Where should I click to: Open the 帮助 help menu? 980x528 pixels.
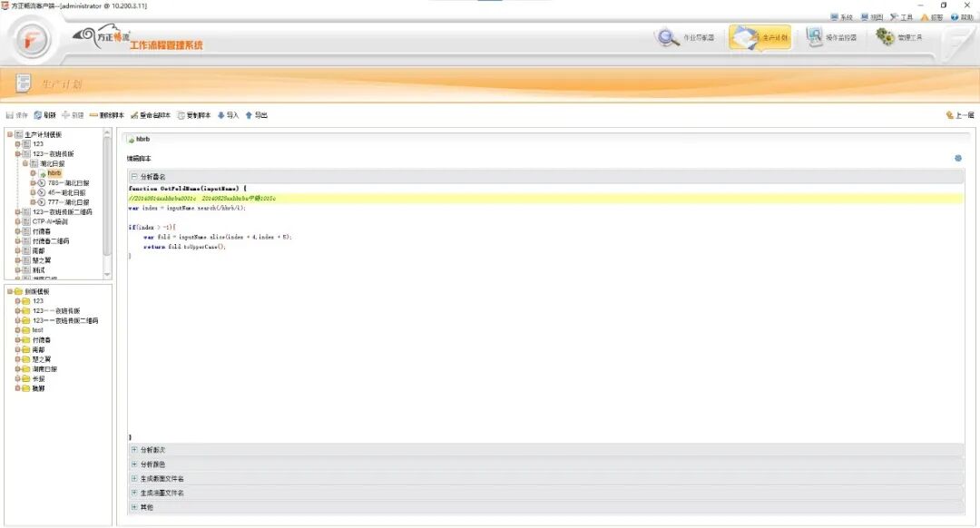coord(961,17)
